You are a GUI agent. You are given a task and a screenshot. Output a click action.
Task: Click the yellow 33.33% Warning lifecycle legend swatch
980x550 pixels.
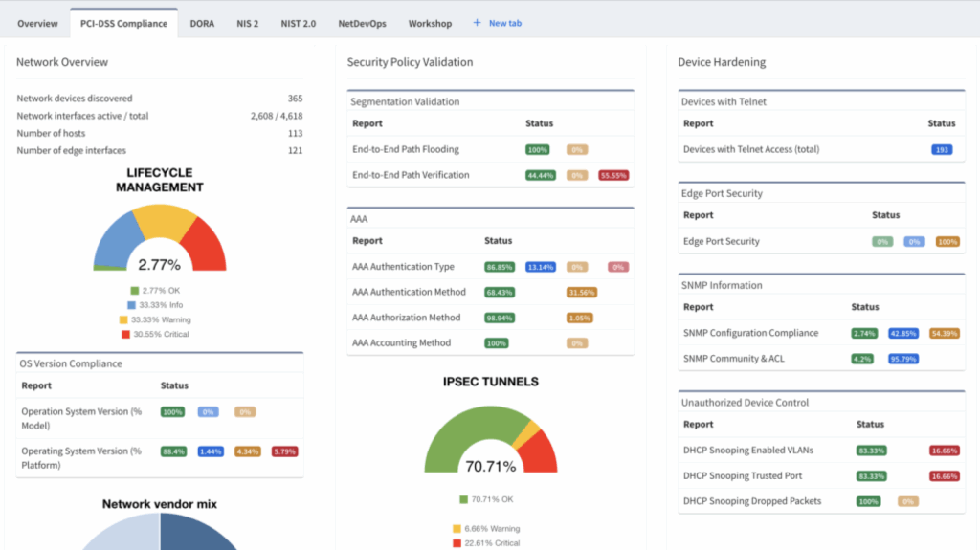(x=123, y=319)
